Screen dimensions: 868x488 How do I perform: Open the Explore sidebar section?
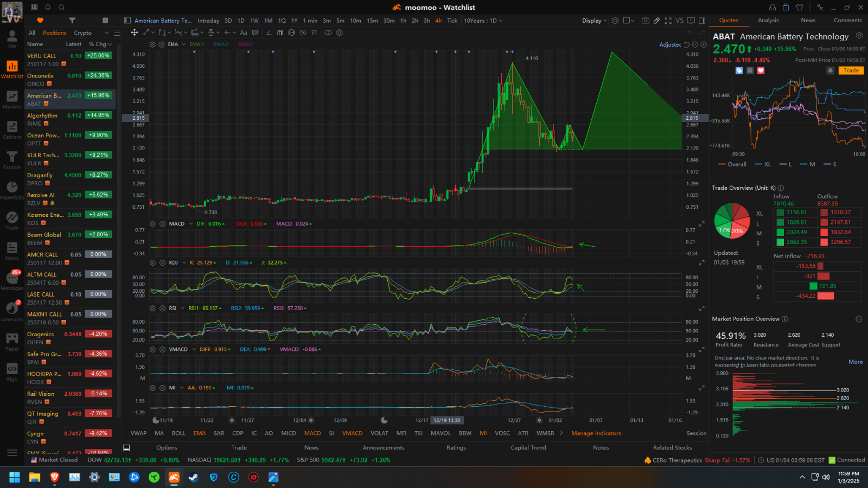pos(12,160)
